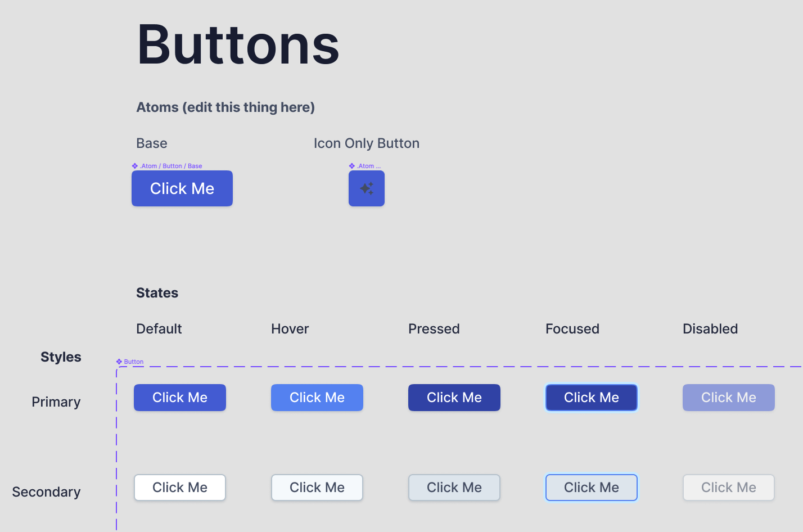
Task: Click the large Base 'Click Me' button
Action: [182, 188]
